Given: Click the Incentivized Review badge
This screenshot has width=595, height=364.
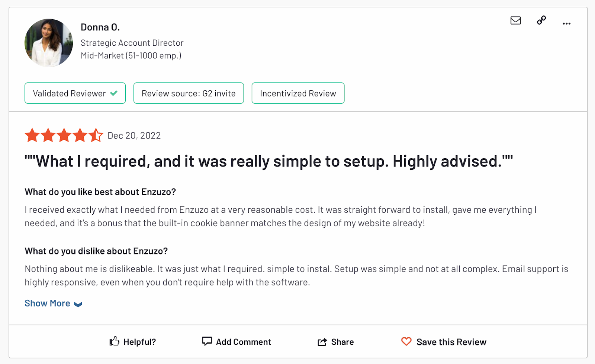Looking at the screenshot, I should pyautogui.click(x=298, y=93).
